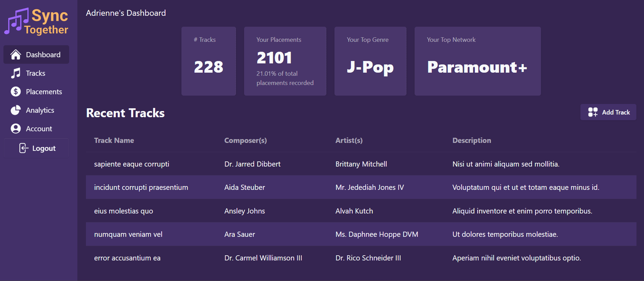The width and height of the screenshot is (644, 281).
Task: Open the Dashboard menu item
Action: click(36, 54)
